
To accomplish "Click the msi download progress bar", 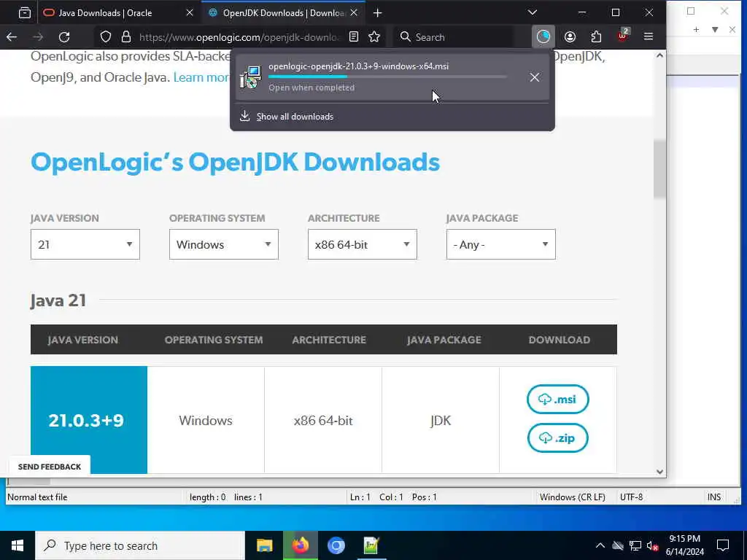I will (387, 76).
